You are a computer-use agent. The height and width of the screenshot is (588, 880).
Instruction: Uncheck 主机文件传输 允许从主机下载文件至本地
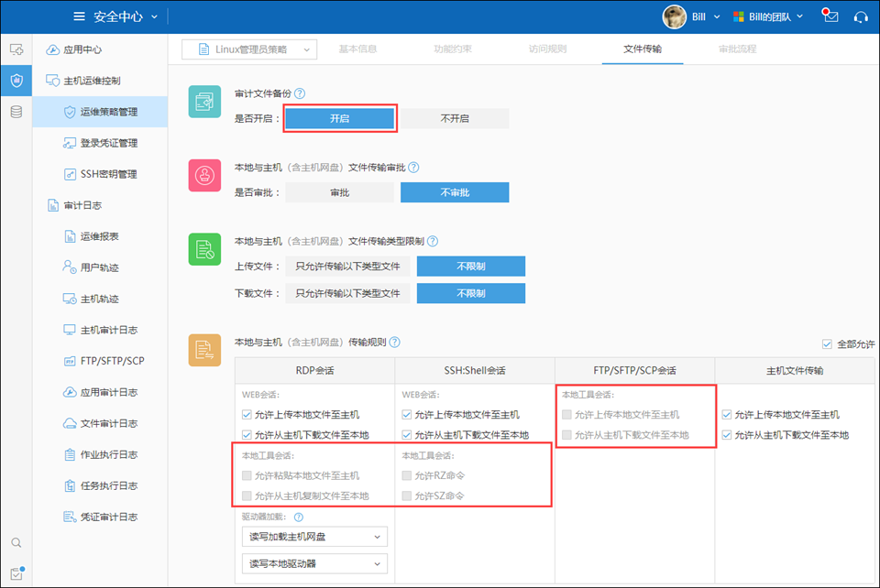[x=728, y=435]
